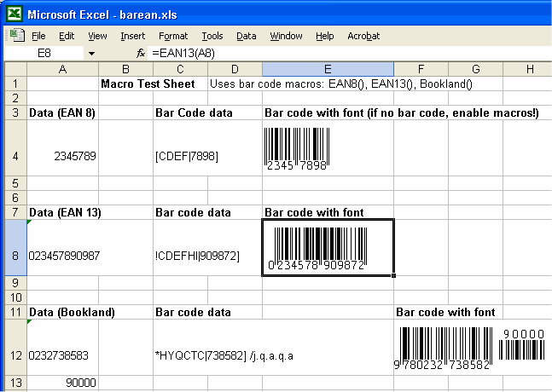Click formula bar containing =EAN13(A8)
This screenshot has height=392, width=552.
[349, 54]
